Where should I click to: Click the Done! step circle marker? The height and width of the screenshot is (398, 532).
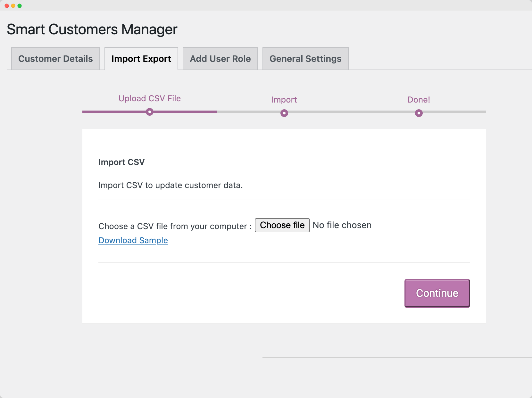(419, 113)
